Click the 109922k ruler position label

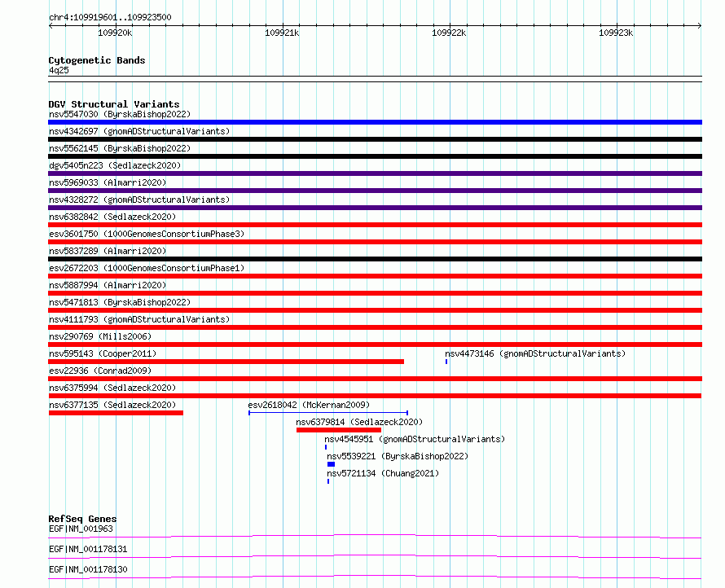tap(449, 33)
